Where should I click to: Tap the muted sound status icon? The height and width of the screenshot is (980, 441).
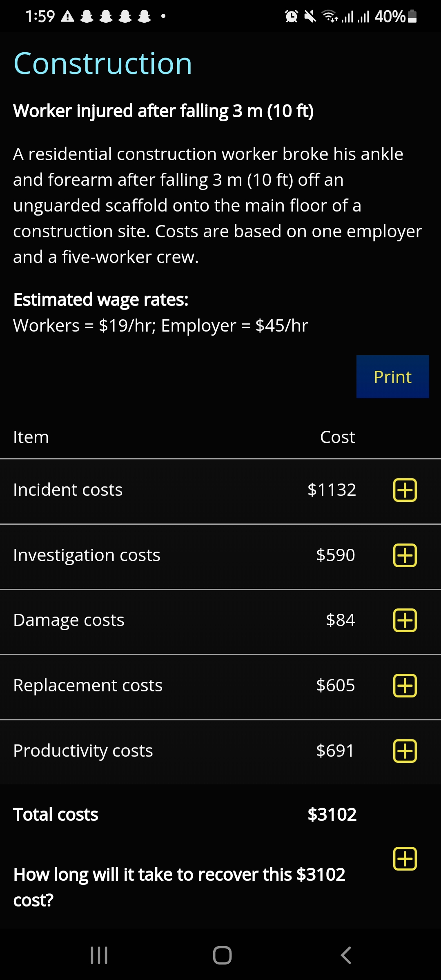310,16
